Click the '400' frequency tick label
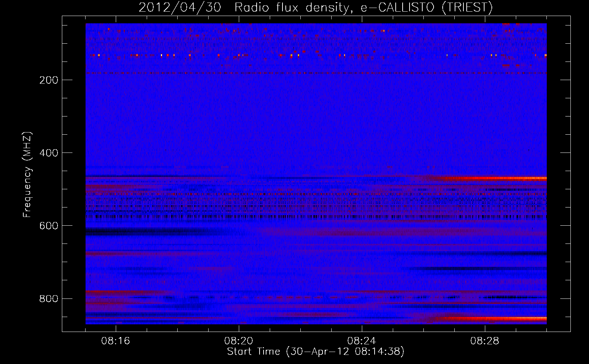The width and height of the screenshot is (589, 364). pos(49,153)
